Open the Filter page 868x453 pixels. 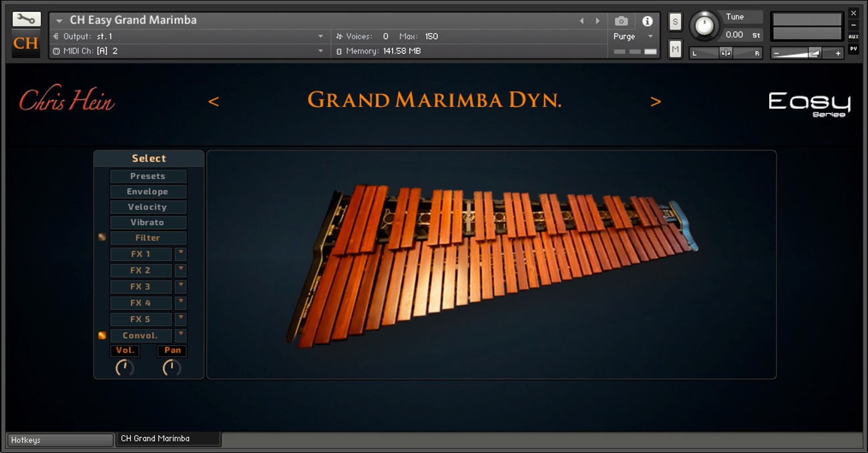click(148, 238)
